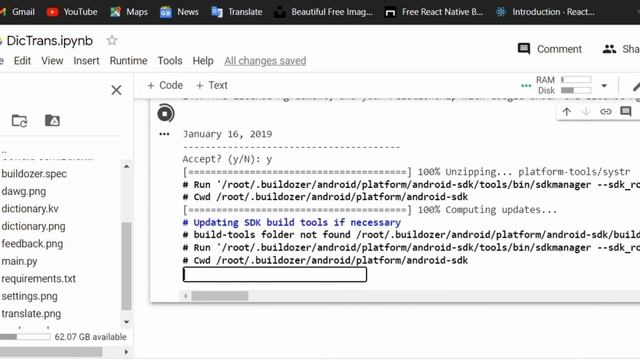Viewport: 640px width, 360px height.
Task: Select buildozer.spec in file list
Action: pos(34,174)
